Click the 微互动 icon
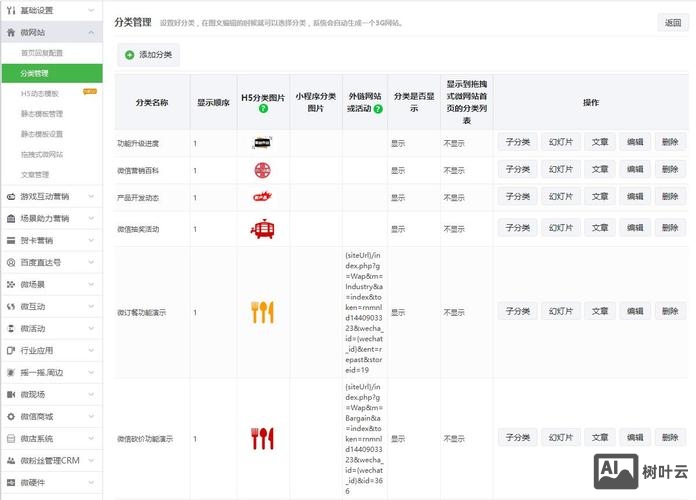The image size is (696, 500). (x=11, y=306)
